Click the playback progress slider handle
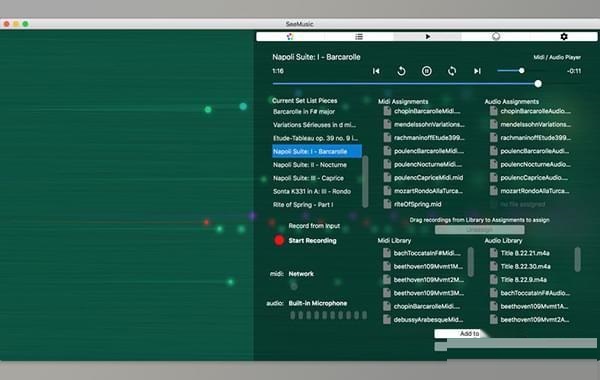This screenshot has height=380, width=600. click(538, 84)
